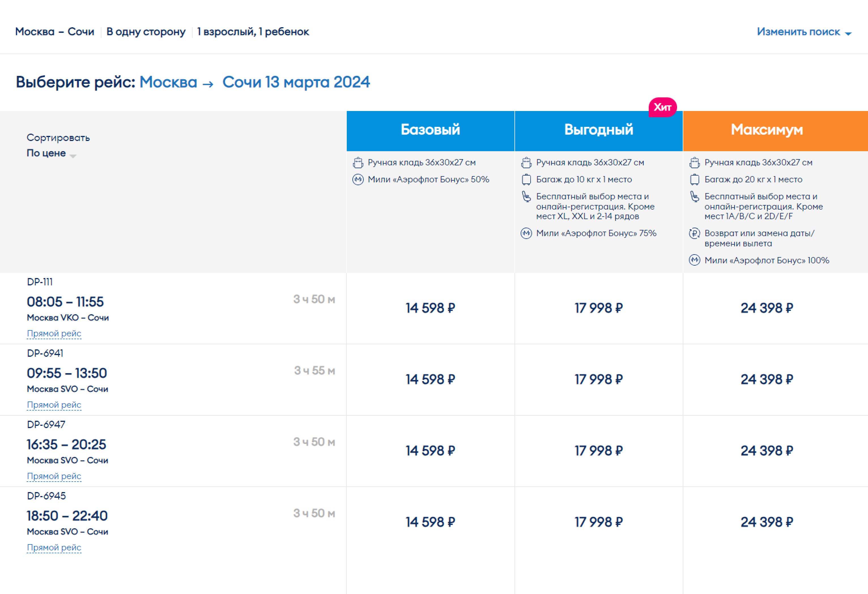Viewport: 868px width, 594px height.
Task: Click miles icon beside Выгодный 75%
Action: pyautogui.click(x=526, y=233)
